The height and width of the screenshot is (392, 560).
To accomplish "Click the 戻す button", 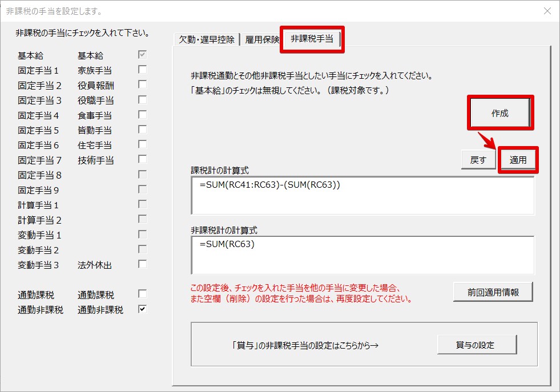I will pyautogui.click(x=478, y=160).
